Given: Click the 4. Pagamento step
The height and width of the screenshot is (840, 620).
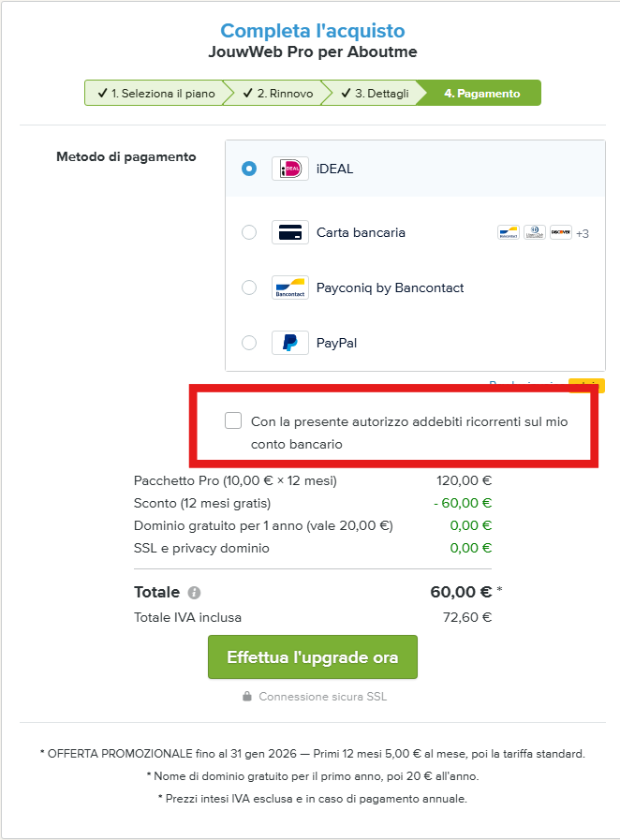Looking at the screenshot, I should (x=481, y=94).
